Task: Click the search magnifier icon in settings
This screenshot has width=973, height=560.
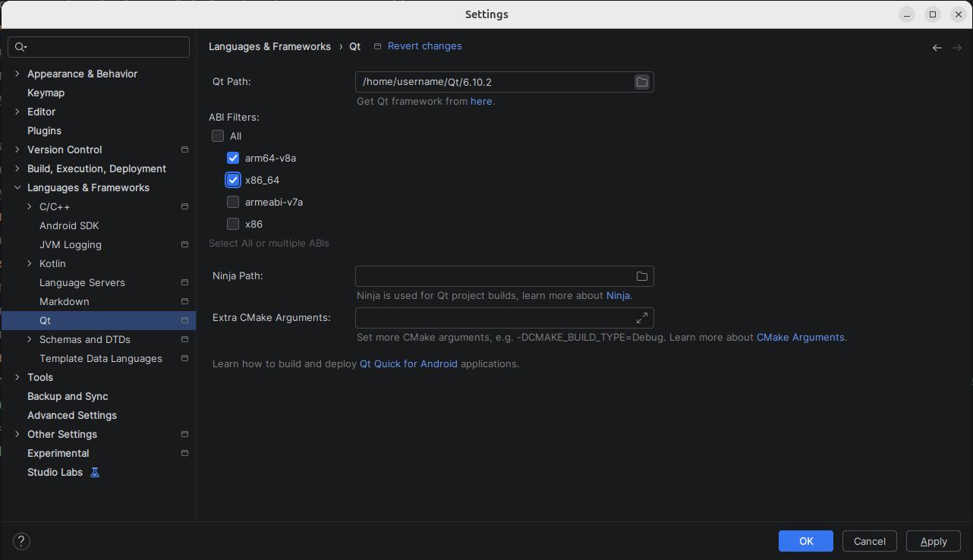Action: click(20, 47)
